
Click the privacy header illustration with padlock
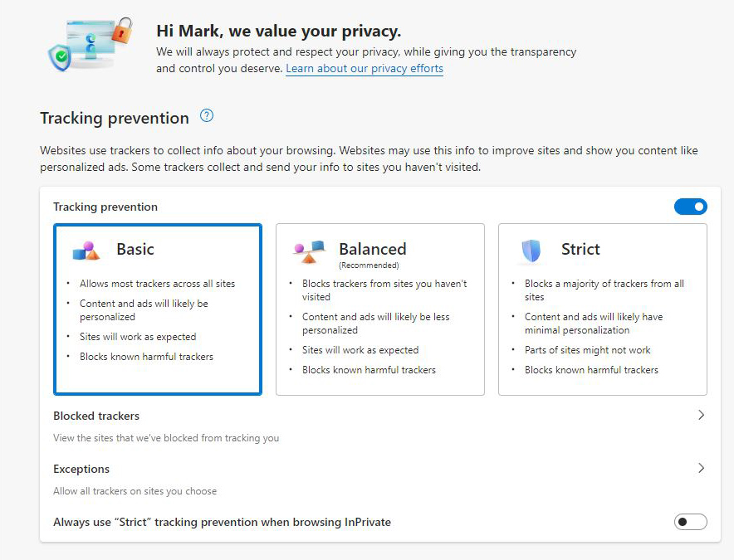(91, 44)
